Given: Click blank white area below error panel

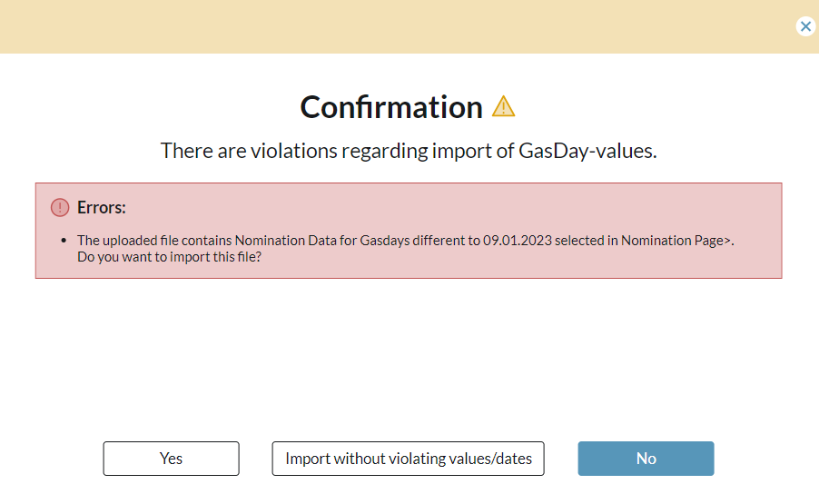Looking at the screenshot, I should 409,354.
